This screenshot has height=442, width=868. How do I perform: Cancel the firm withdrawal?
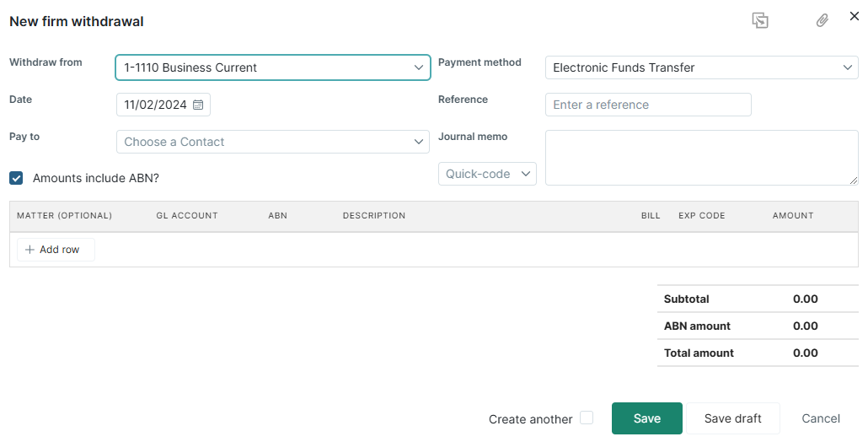pyautogui.click(x=821, y=418)
